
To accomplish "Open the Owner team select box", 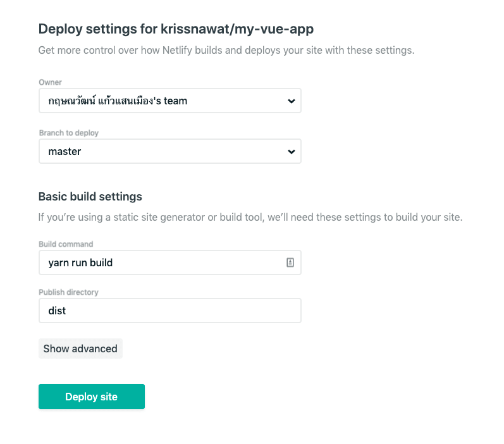I will 169,101.
